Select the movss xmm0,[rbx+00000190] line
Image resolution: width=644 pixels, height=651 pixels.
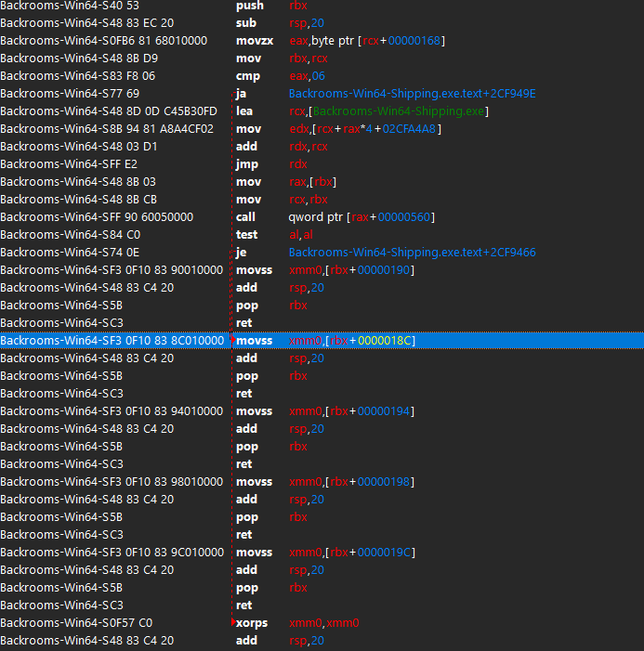click(x=322, y=270)
